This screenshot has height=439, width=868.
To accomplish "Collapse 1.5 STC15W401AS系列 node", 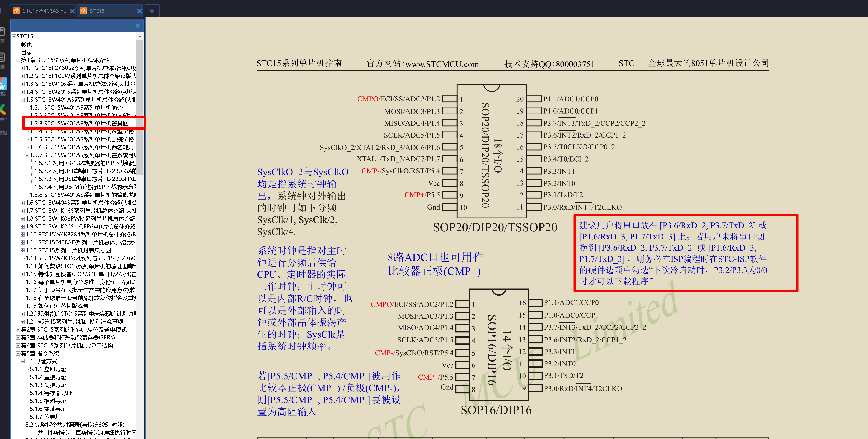I will tap(23, 100).
